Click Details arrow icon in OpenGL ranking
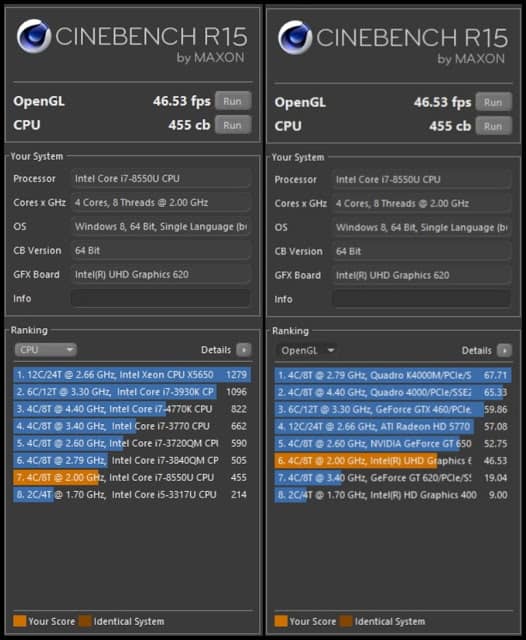This screenshot has width=526, height=640. tap(504, 351)
